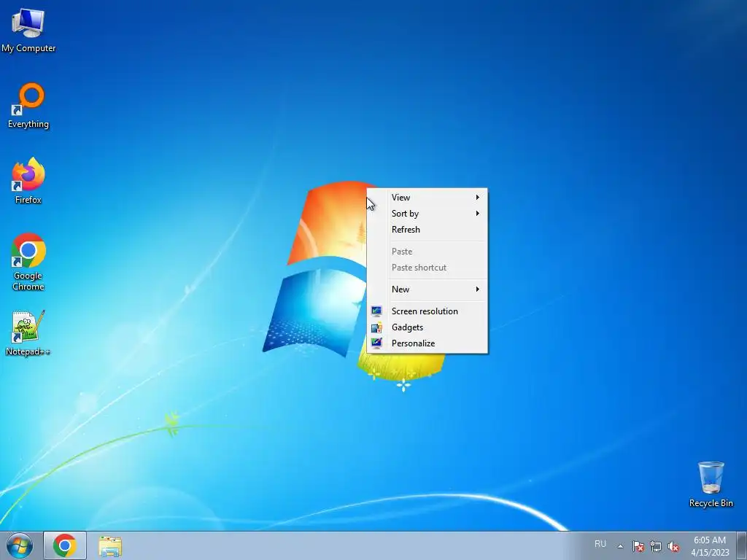Expand the View submenu
Screen dimensions: 747x560
pyautogui.click(x=427, y=197)
